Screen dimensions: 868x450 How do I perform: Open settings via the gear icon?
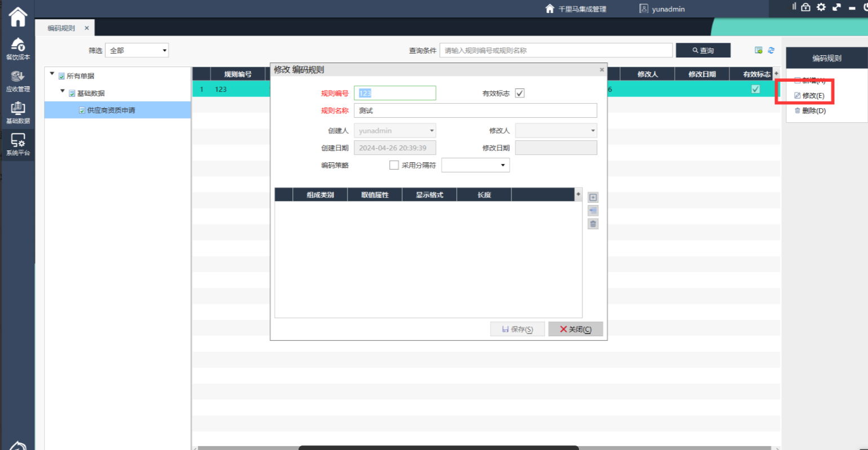click(x=821, y=7)
